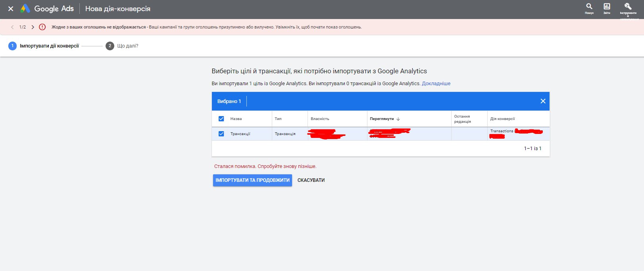Image resolution: width=644 pixels, height=271 pixels.
Task: Click the Нова дія-конверсія title
Action: click(x=118, y=9)
